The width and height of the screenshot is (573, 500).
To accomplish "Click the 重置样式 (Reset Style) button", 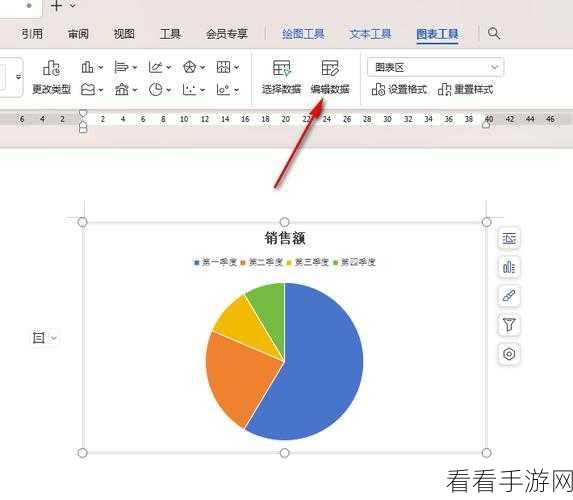I will (x=466, y=89).
